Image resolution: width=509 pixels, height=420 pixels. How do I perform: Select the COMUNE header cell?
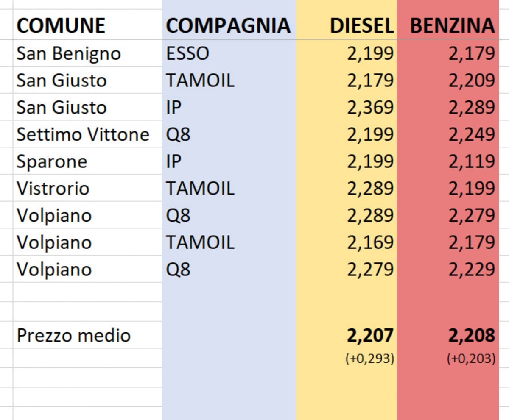61,26
